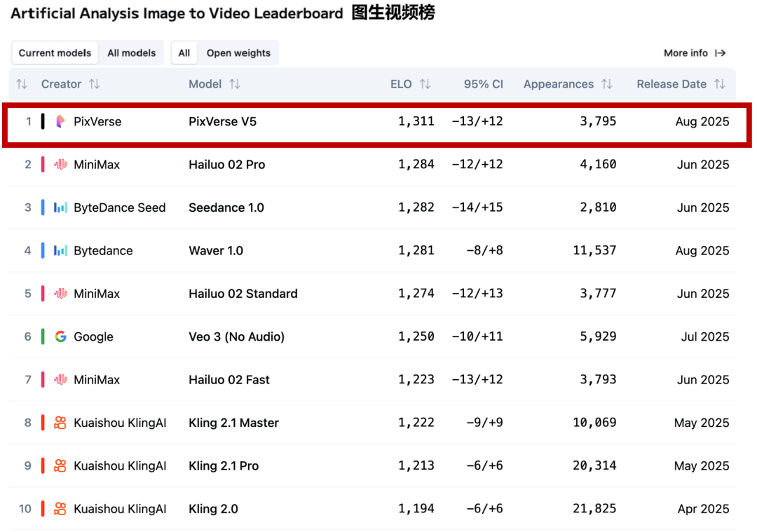
Task: Click the Google creator name
Action: click(93, 336)
